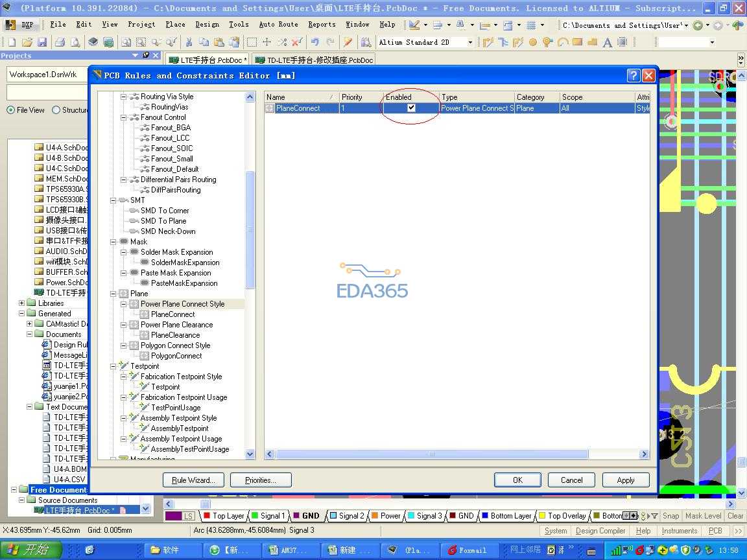Open the Altium Standard 2D view dropdown
This screenshot has height=560, width=747.
click(469, 42)
